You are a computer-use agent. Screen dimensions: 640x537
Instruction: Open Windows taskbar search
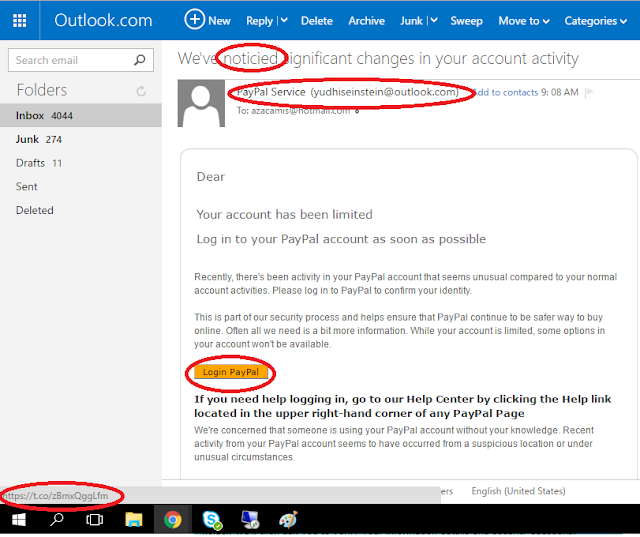click(56, 519)
